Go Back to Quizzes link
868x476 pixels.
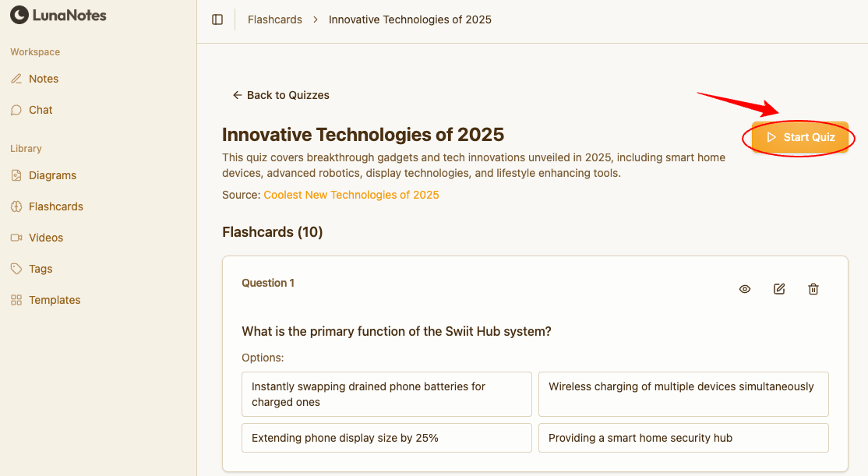pos(281,95)
